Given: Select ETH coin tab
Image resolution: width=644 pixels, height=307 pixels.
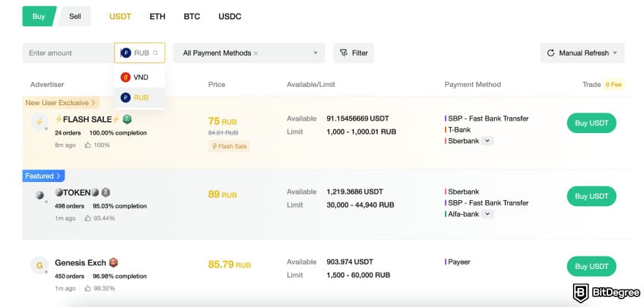Looking at the screenshot, I should (157, 17).
